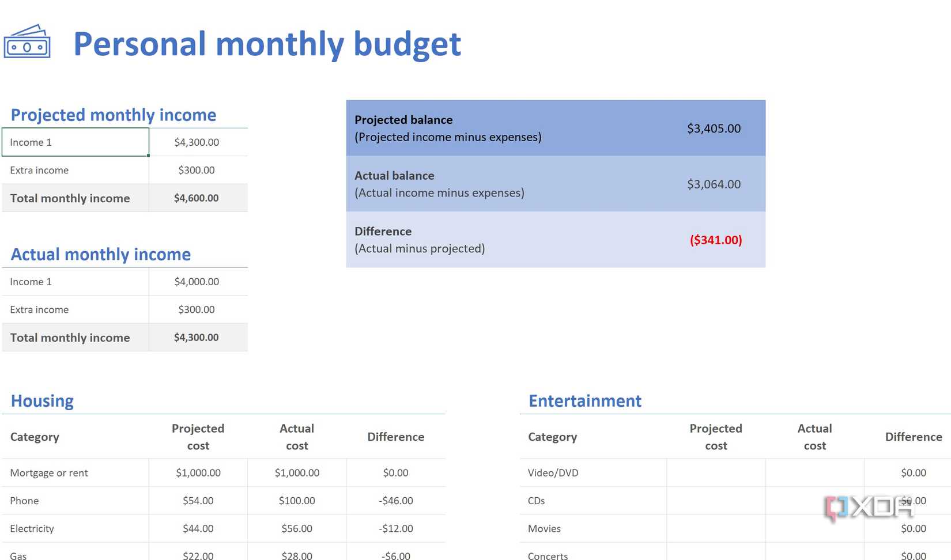Select Mortgage or rent projected cost cell

(198, 473)
